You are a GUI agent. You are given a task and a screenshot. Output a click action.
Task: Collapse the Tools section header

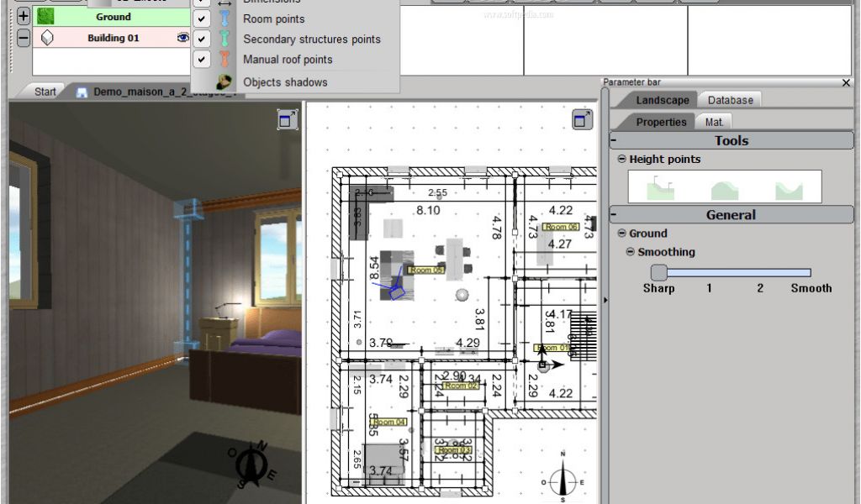coord(614,140)
